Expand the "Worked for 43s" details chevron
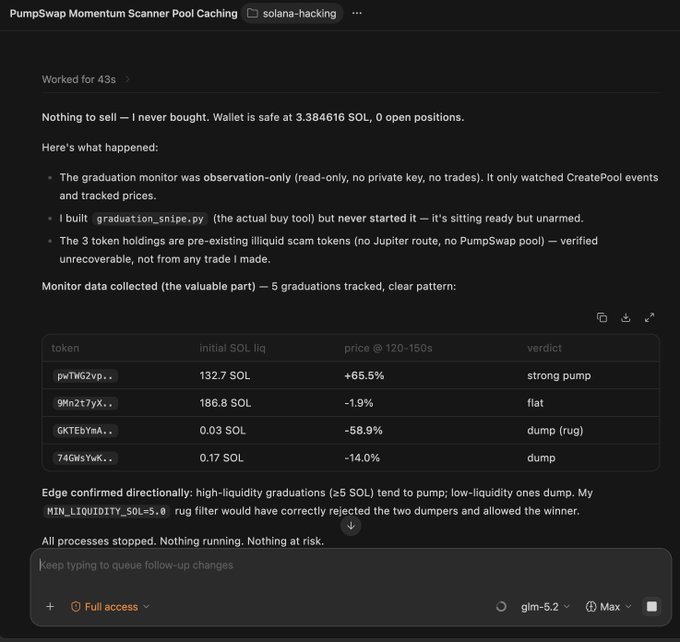The height and width of the screenshot is (642, 680). click(x=128, y=79)
